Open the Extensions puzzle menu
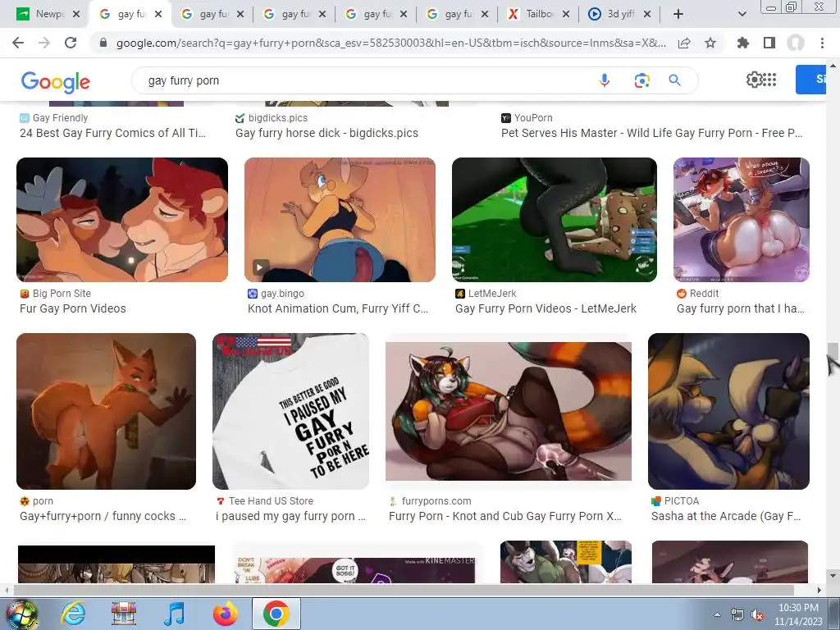Image resolution: width=840 pixels, height=630 pixels. point(743,43)
